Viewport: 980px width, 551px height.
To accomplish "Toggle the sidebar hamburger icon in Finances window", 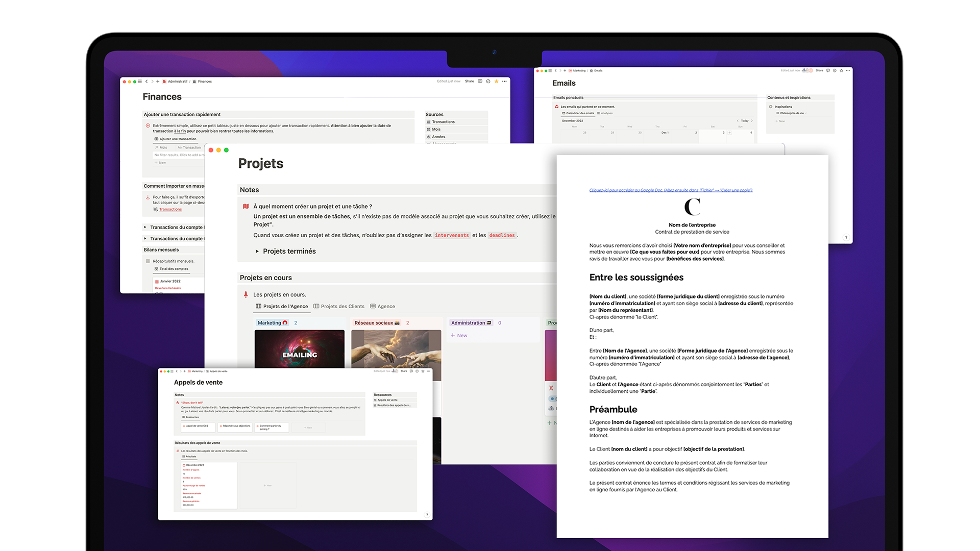I will click(x=140, y=81).
